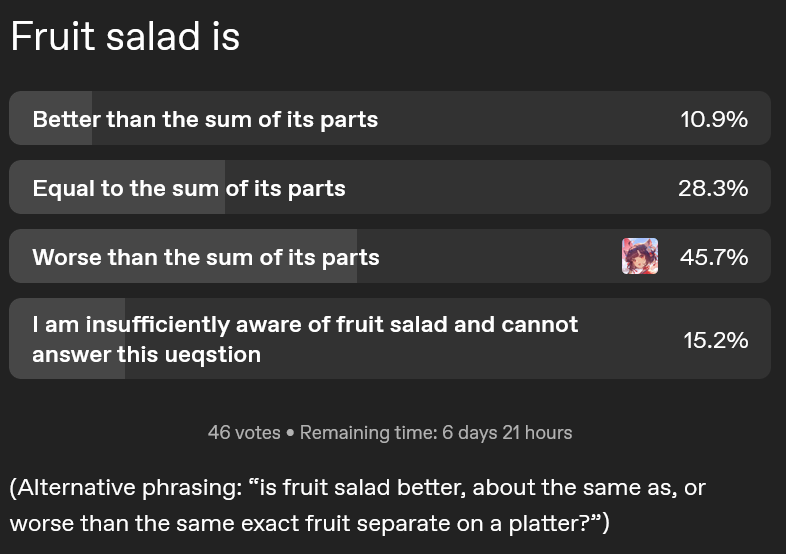Click the 'Alternative phrasing' description text
This screenshot has height=554, width=786.
click(357, 505)
